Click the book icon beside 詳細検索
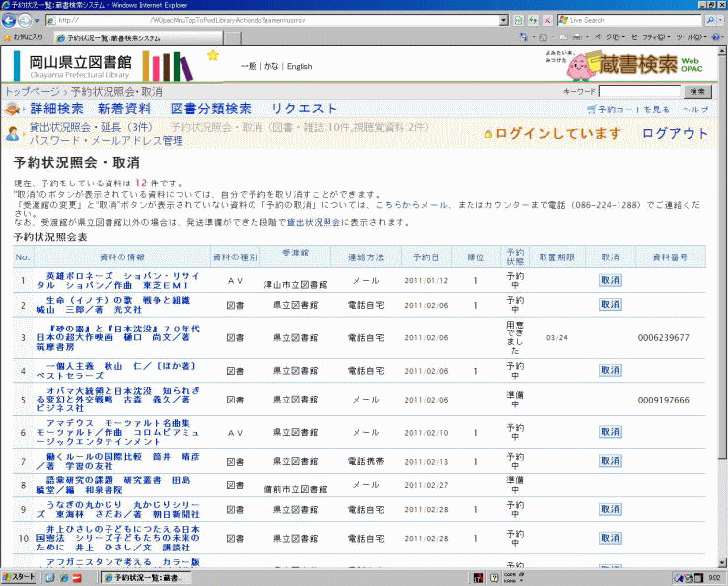Image resolution: width=728 pixels, height=586 pixels. [13, 110]
